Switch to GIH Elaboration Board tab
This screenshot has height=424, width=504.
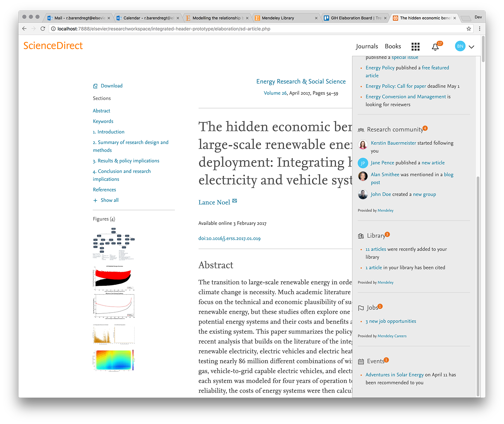coord(355,18)
